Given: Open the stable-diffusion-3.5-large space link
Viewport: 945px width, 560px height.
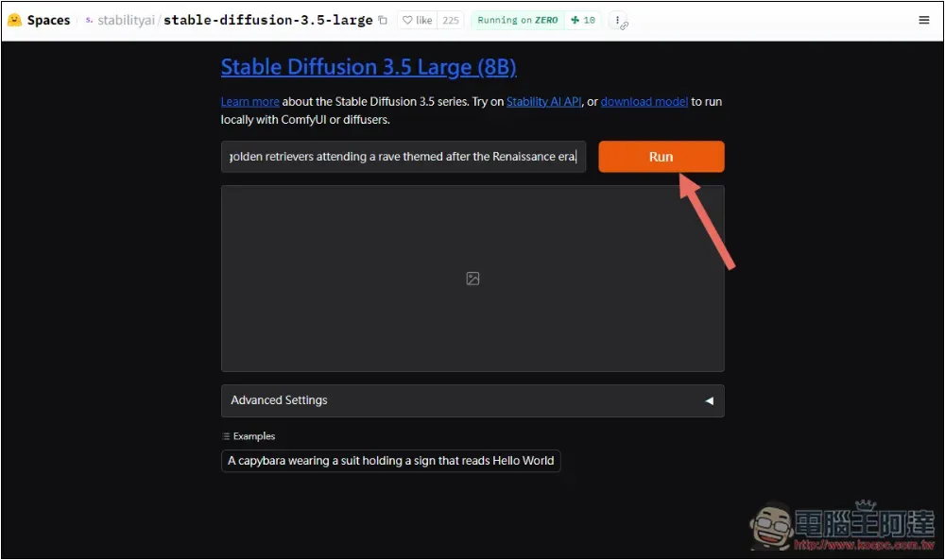Looking at the screenshot, I should click(x=268, y=20).
